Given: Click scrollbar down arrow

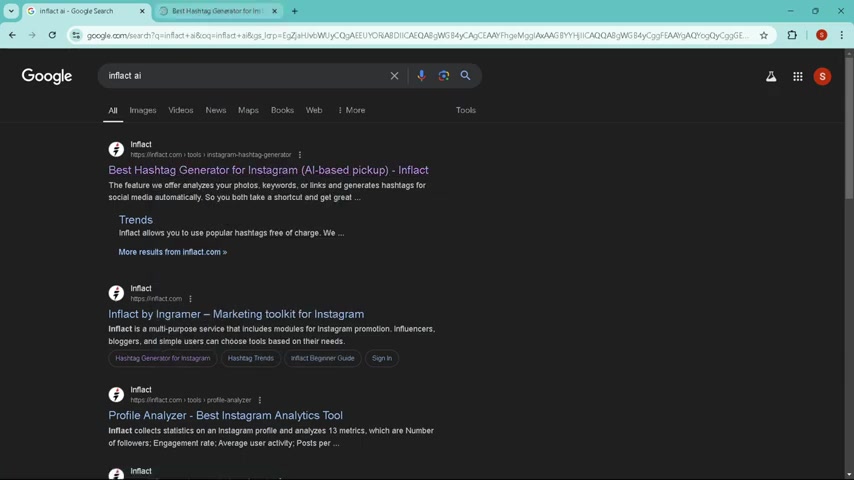Looking at the screenshot, I should tap(849, 476).
